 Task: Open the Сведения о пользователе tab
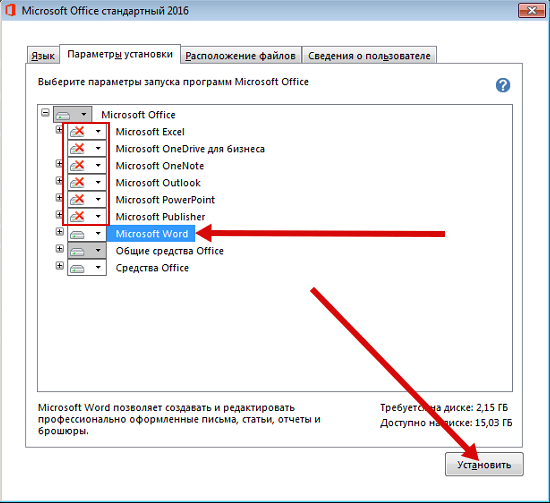(x=369, y=55)
